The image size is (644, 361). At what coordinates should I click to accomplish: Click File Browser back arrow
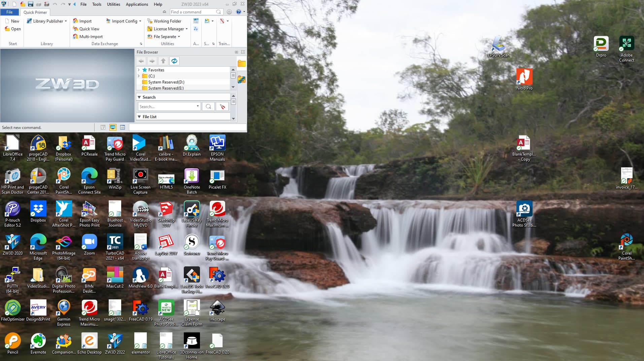pyautogui.click(x=141, y=61)
